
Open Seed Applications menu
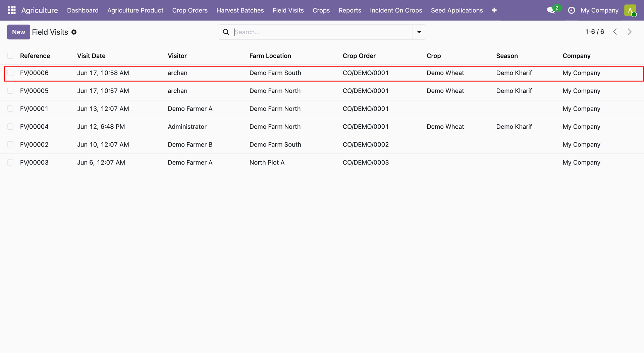point(457,10)
